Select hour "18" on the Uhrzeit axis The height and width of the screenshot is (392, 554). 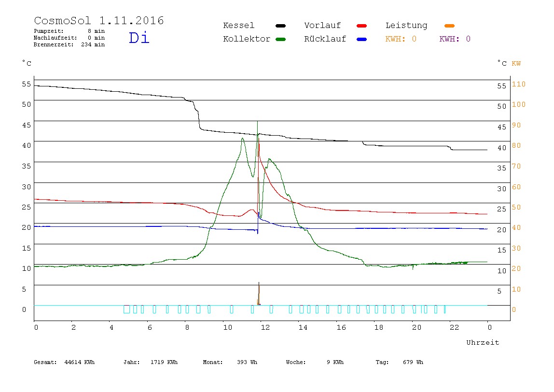379,328
